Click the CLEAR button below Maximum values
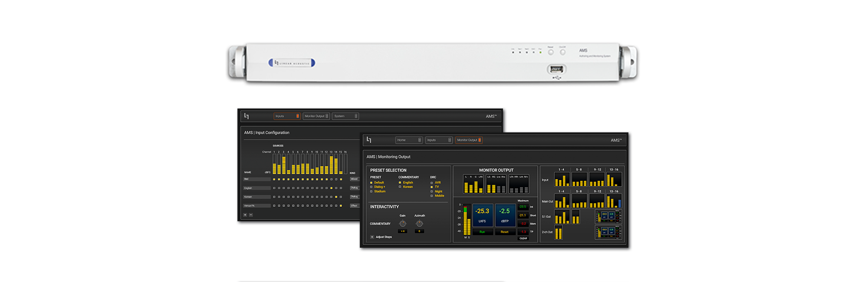 point(523,238)
